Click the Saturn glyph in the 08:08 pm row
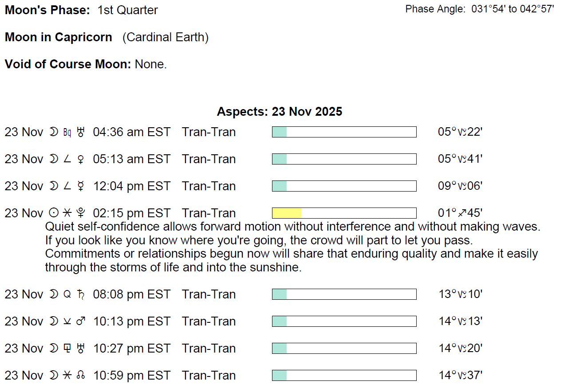Viewport: 564px width, 392px height. tap(81, 294)
